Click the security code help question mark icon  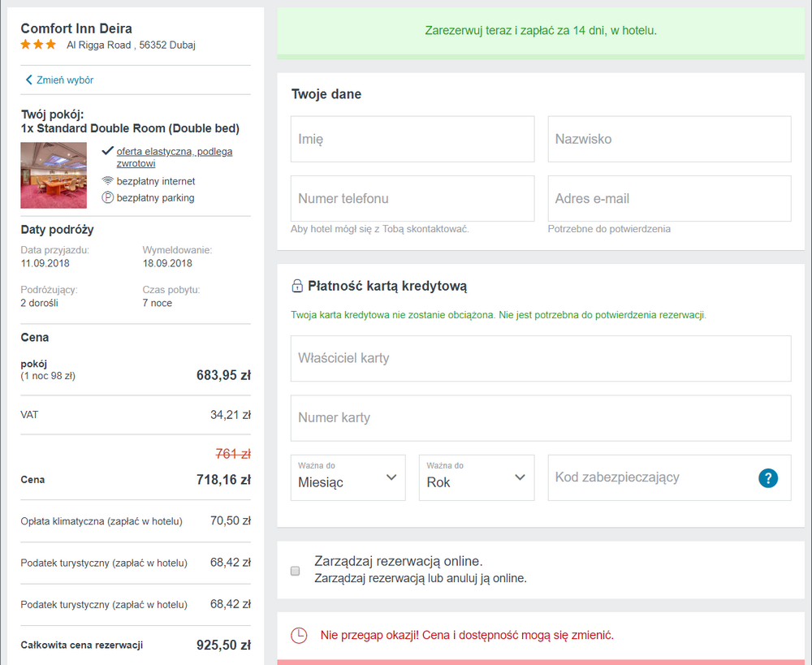(768, 477)
